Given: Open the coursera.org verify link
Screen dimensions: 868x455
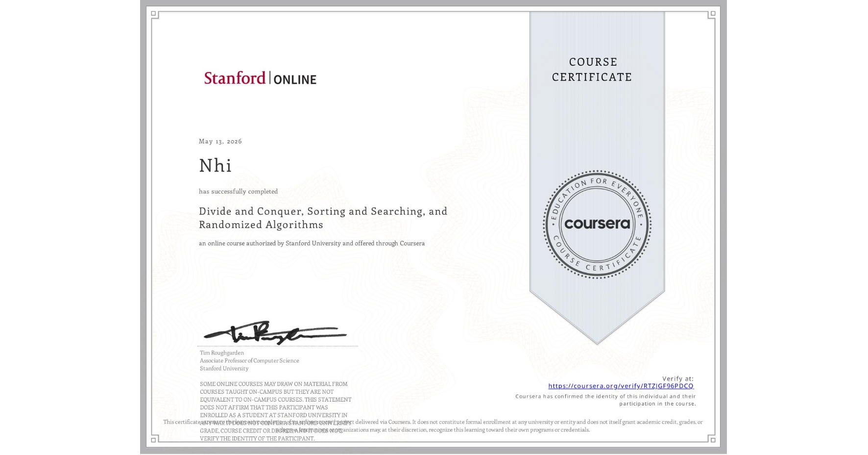Looking at the screenshot, I should pos(621,386).
